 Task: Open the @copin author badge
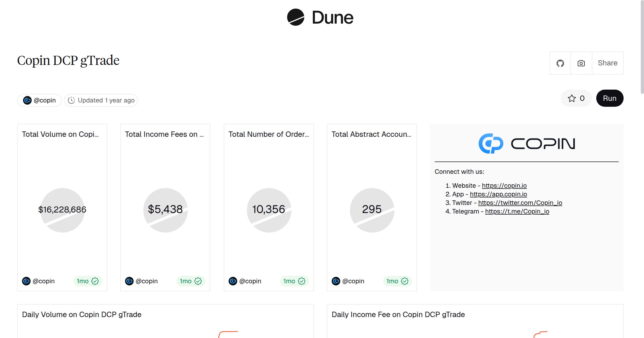click(39, 100)
